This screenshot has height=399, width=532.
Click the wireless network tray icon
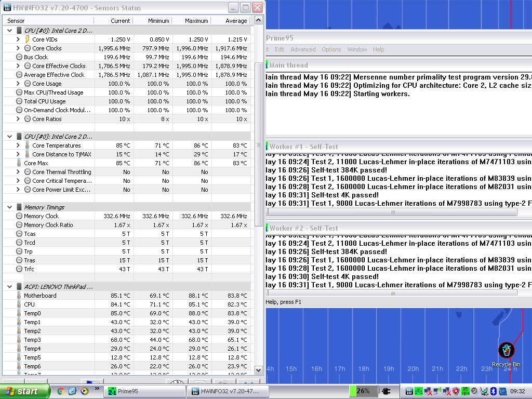click(x=437, y=391)
